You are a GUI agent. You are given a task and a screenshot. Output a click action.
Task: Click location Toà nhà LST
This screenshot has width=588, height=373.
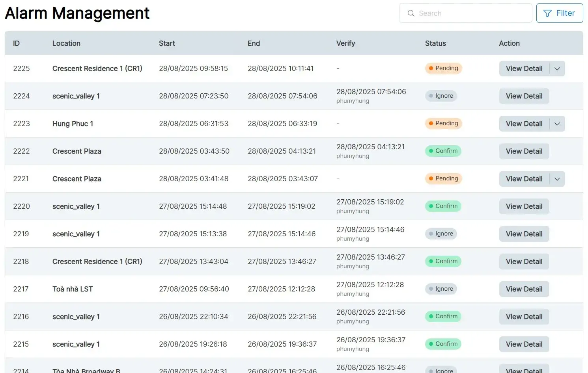[73, 289]
